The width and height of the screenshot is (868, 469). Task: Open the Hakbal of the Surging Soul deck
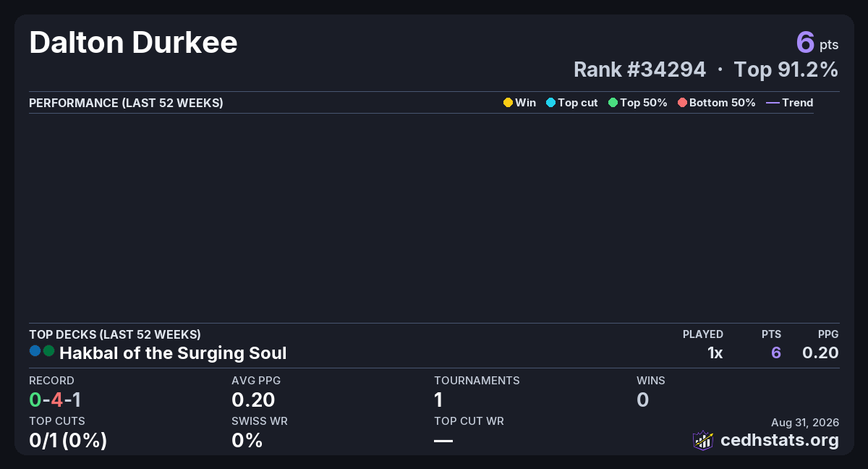pos(173,353)
